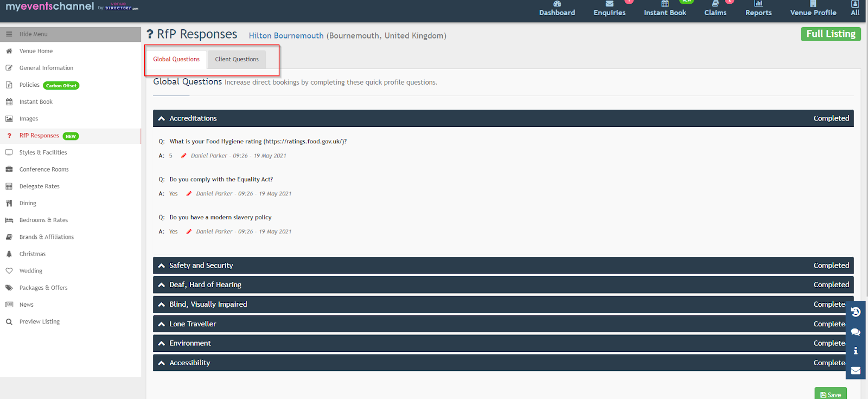The height and width of the screenshot is (399, 868).
Task: Click the News newspaper icon
Action: pos(9,305)
